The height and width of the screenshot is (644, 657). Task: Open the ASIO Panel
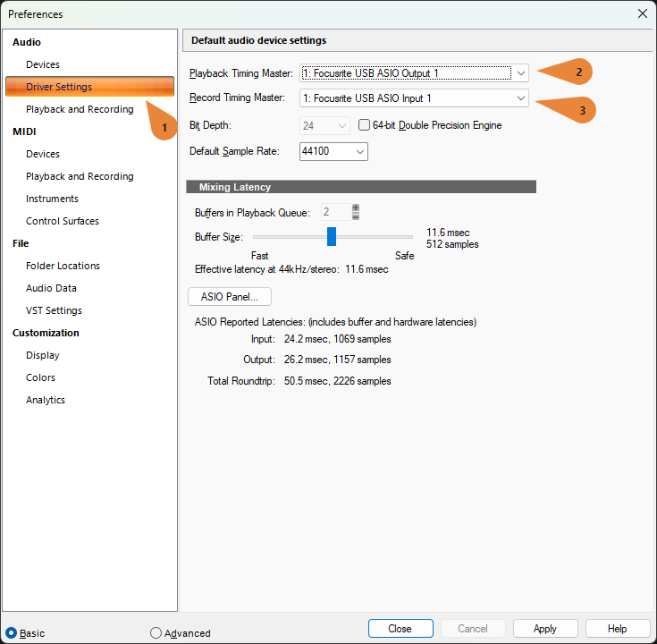pyautogui.click(x=230, y=297)
